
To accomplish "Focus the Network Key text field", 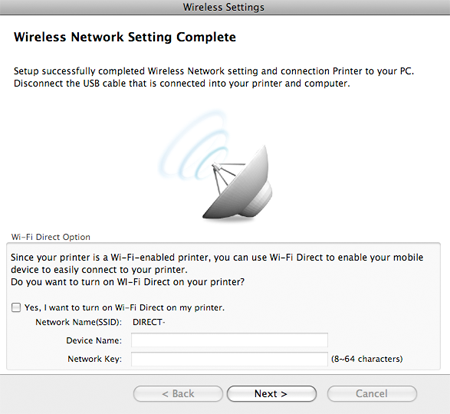I will [229, 359].
